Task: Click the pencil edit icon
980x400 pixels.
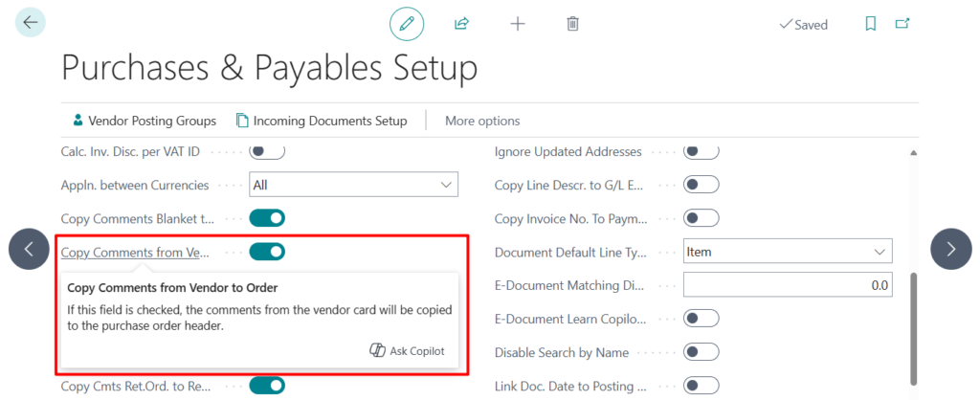Action: (x=407, y=24)
